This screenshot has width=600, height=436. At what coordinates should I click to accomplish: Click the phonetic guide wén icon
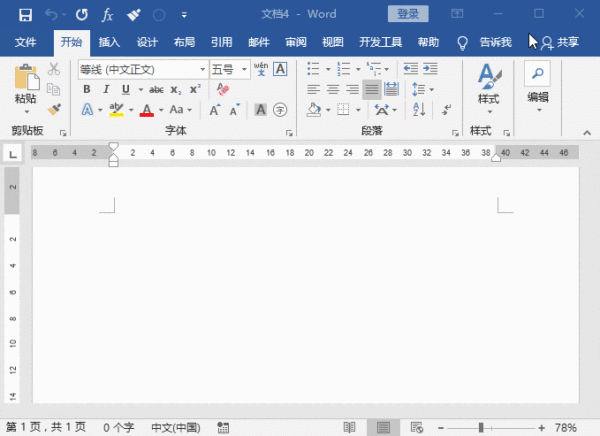click(x=261, y=69)
